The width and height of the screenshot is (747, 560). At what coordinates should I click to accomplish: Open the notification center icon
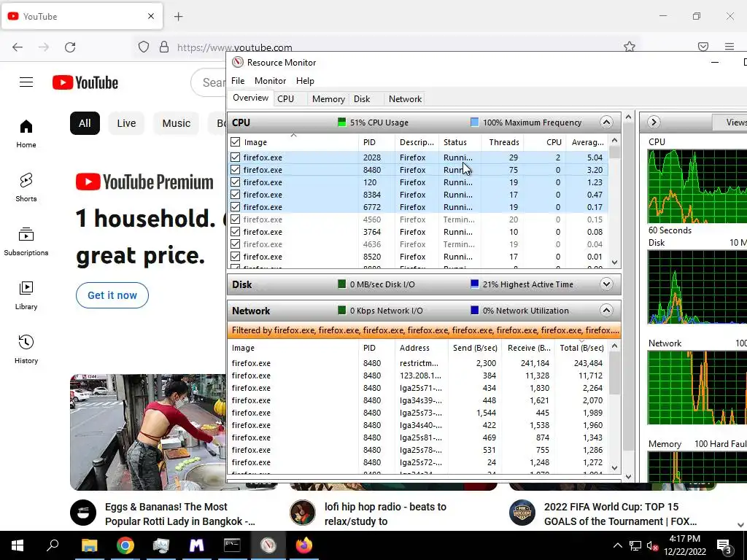pyautogui.click(x=724, y=545)
